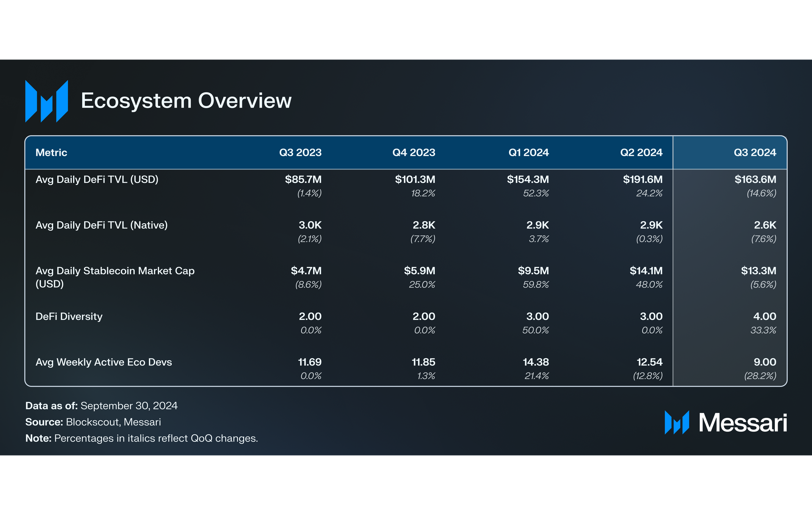
Task: Click the $5.9M stablecoin value
Action: 420,271
